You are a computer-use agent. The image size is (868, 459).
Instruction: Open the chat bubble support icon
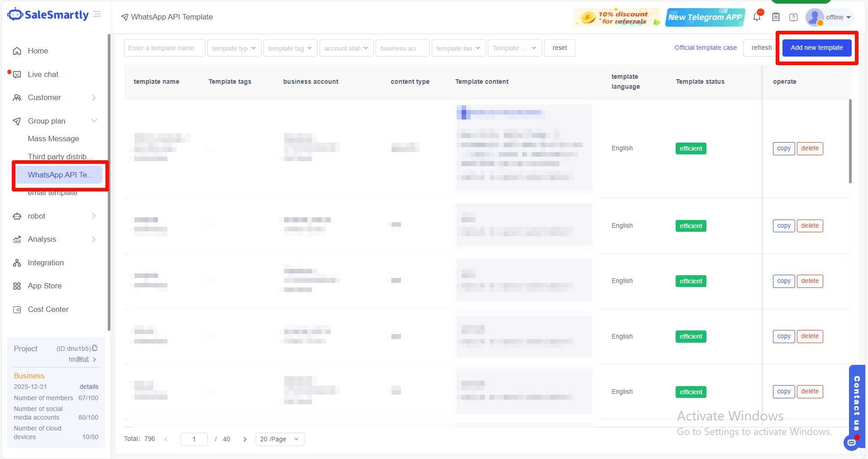pos(852,442)
